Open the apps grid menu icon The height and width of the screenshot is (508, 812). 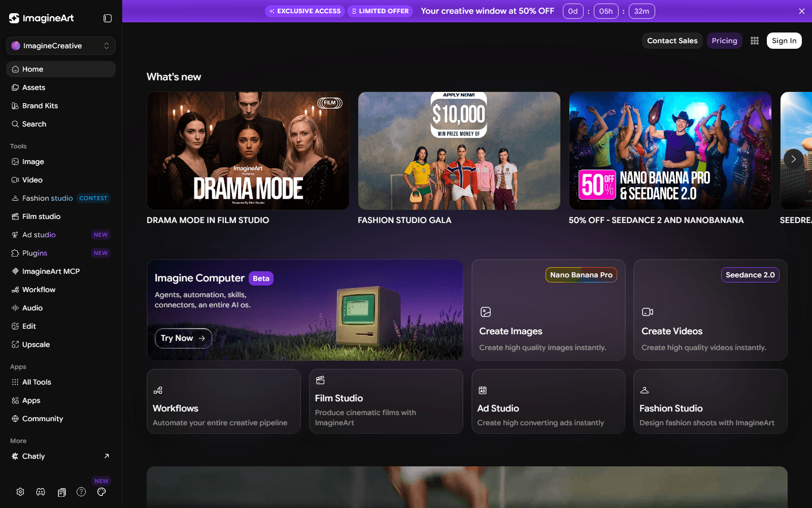click(755, 41)
